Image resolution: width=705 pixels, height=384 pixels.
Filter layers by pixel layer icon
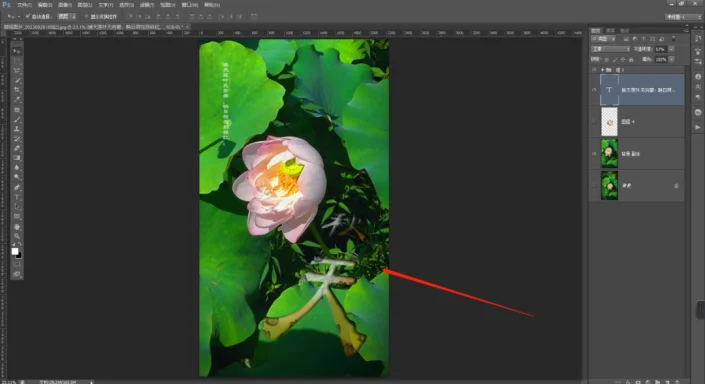coord(626,39)
